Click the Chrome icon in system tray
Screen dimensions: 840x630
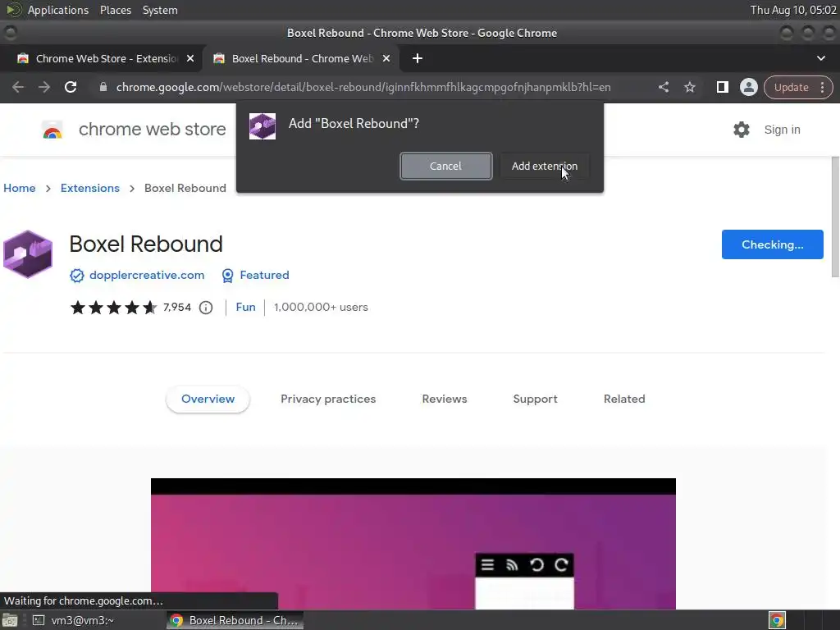[x=777, y=620]
